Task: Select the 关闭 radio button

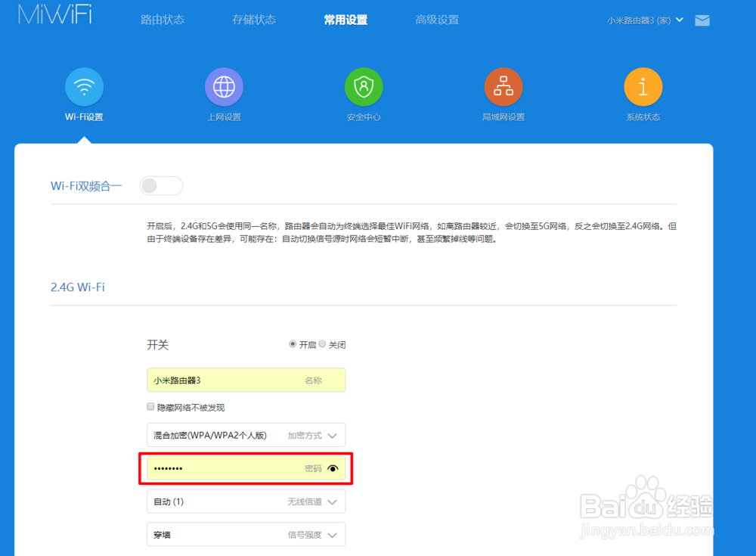Action: coord(322,344)
